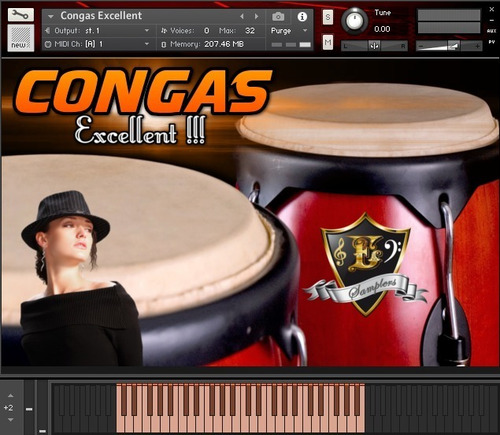This screenshot has height=435, width=500.
Task: Open the snapshot view camera icon
Action: click(x=278, y=16)
